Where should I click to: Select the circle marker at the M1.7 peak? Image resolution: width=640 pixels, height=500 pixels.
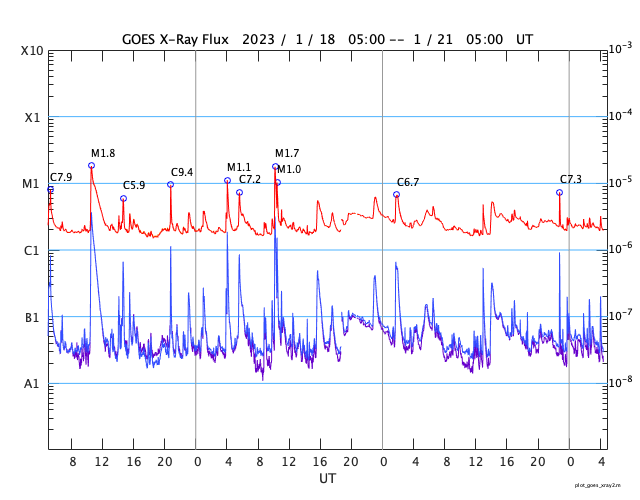click(x=275, y=167)
